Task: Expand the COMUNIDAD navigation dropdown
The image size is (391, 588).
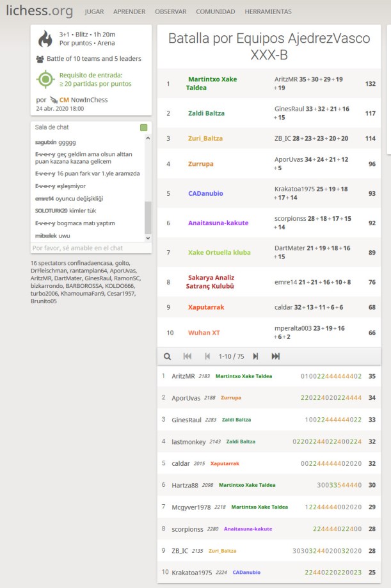Action: 215,12
